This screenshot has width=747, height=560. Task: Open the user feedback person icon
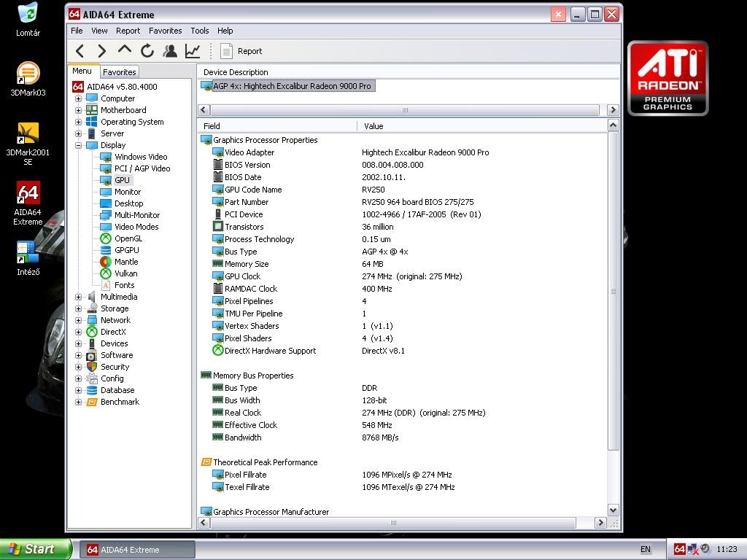click(170, 51)
